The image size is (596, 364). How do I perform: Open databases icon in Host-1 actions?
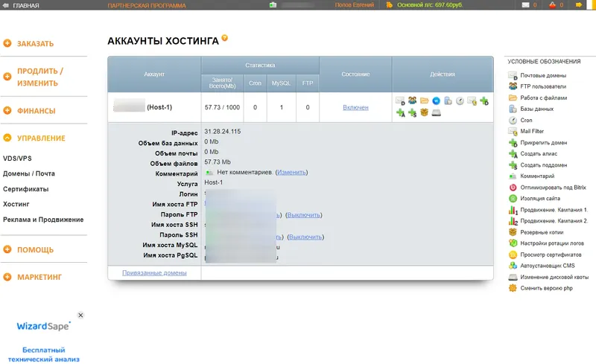(x=448, y=100)
